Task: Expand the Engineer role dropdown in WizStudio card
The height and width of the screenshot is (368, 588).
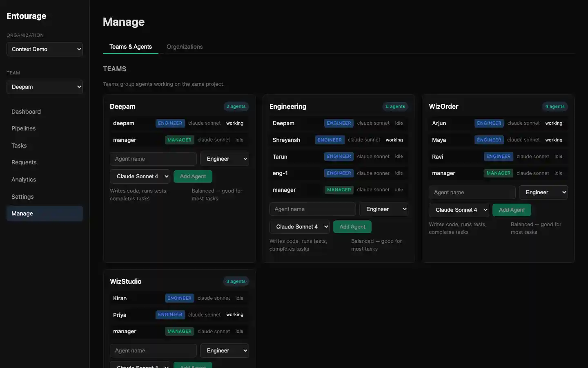Action: (x=224, y=350)
